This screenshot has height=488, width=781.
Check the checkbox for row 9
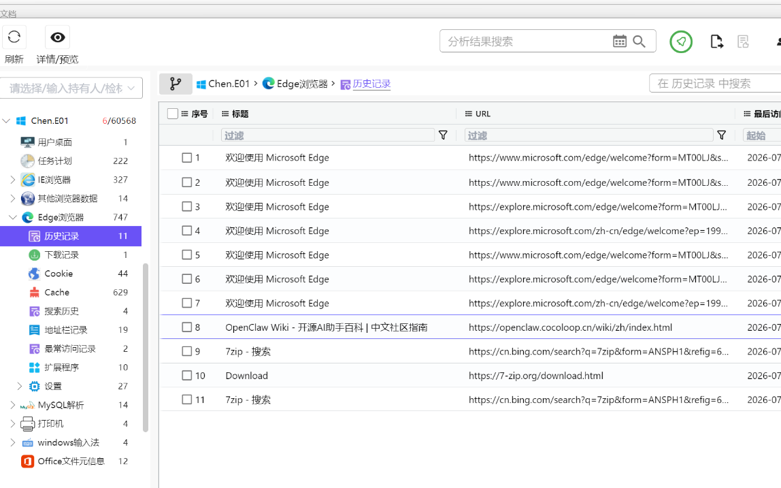(187, 351)
